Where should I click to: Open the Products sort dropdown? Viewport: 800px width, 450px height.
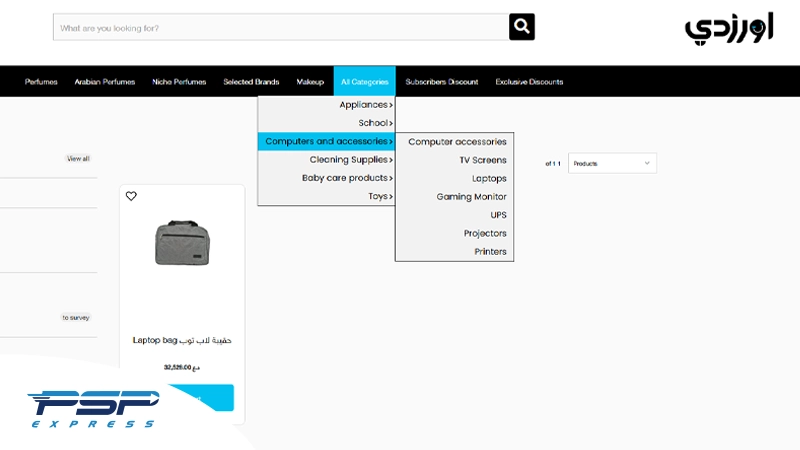(612, 163)
